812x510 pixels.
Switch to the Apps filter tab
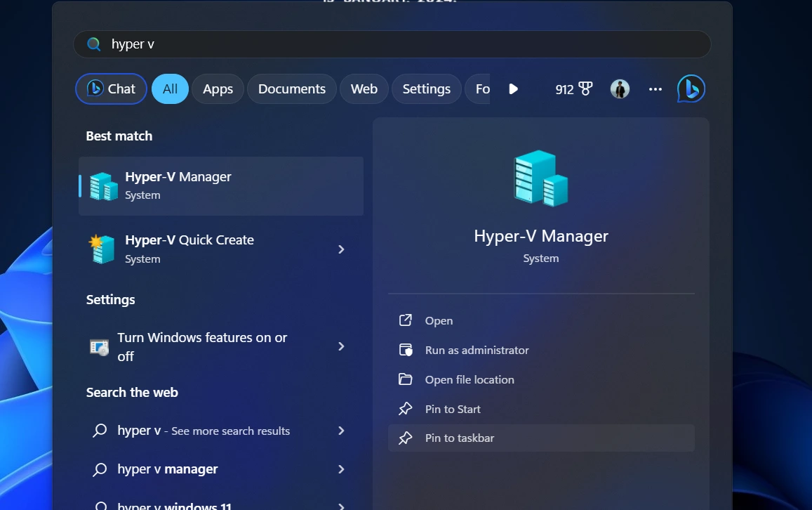218,89
